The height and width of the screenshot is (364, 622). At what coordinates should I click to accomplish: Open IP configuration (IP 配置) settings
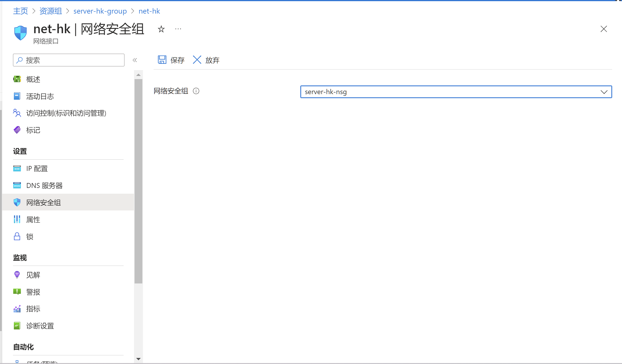tap(37, 169)
